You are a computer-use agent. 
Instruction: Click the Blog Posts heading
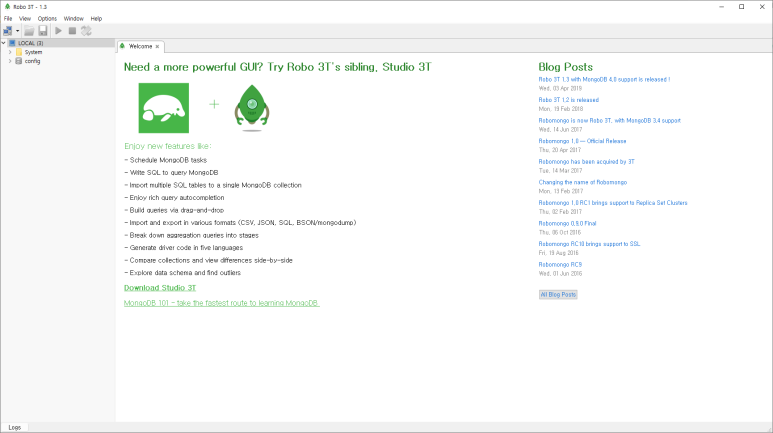coord(565,67)
